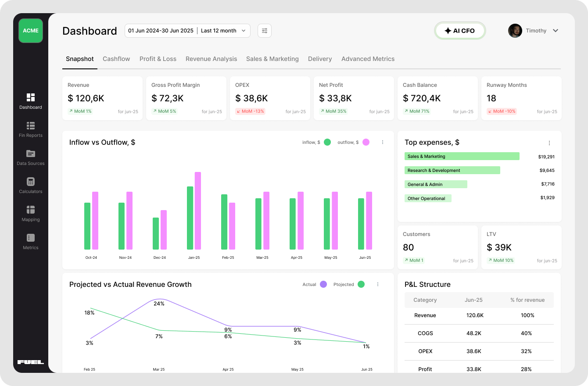This screenshot has width=588, height=386.
Task: Open the filter settings next to date picker
Action: click(264, 31)
